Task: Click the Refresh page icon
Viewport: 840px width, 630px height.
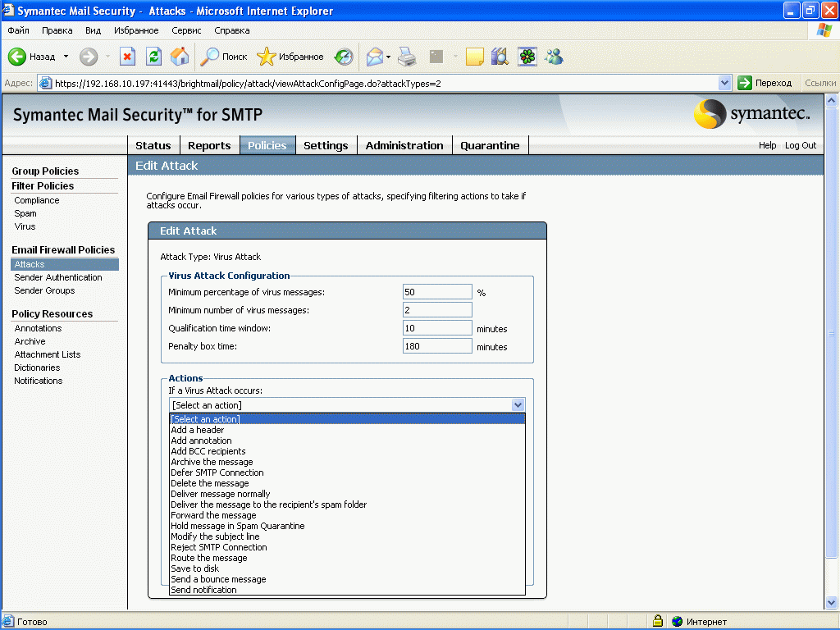Action: coord(153,57)
